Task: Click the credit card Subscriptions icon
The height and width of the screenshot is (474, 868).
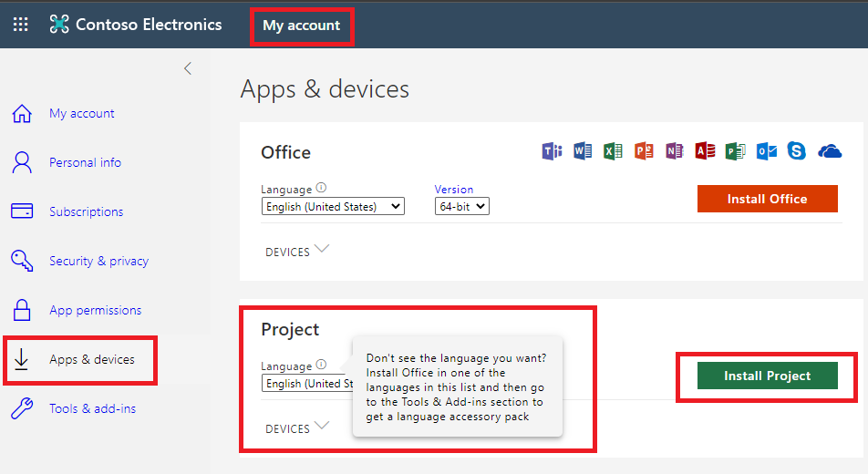Action: 22,211
